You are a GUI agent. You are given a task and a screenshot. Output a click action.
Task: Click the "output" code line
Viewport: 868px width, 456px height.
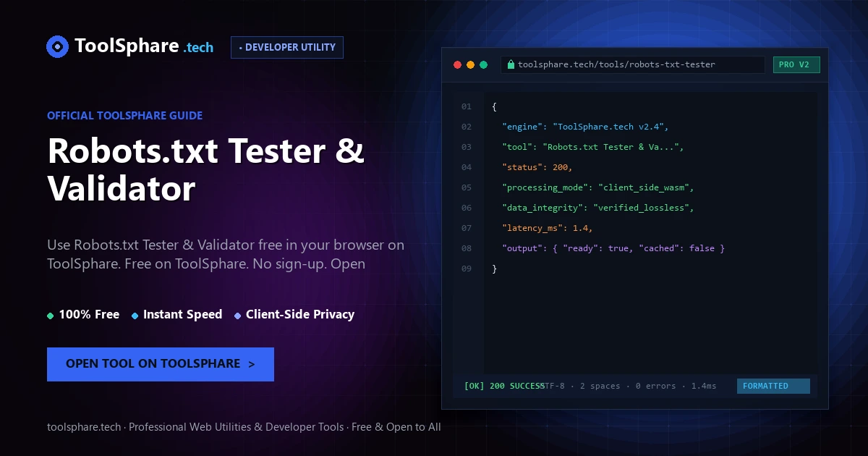613,248
